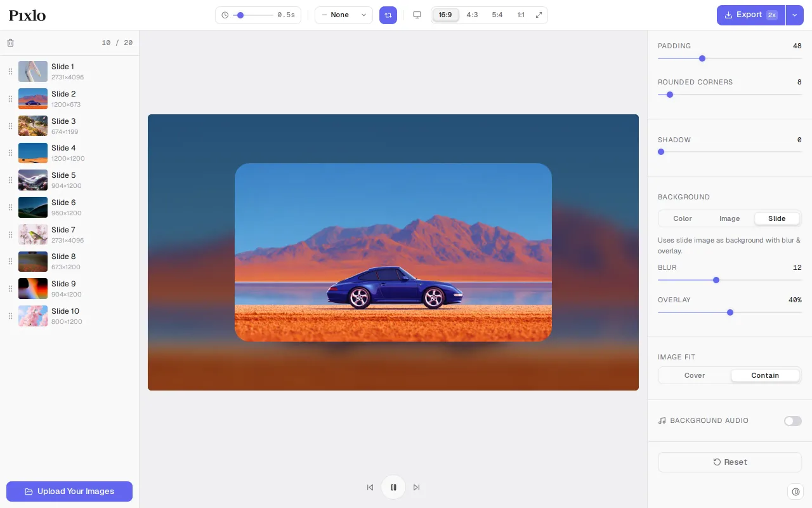Image resolution: width=812 pixels, height=508 pixels.
Task: Set image fit to Cover
Action: coord(695,375)
